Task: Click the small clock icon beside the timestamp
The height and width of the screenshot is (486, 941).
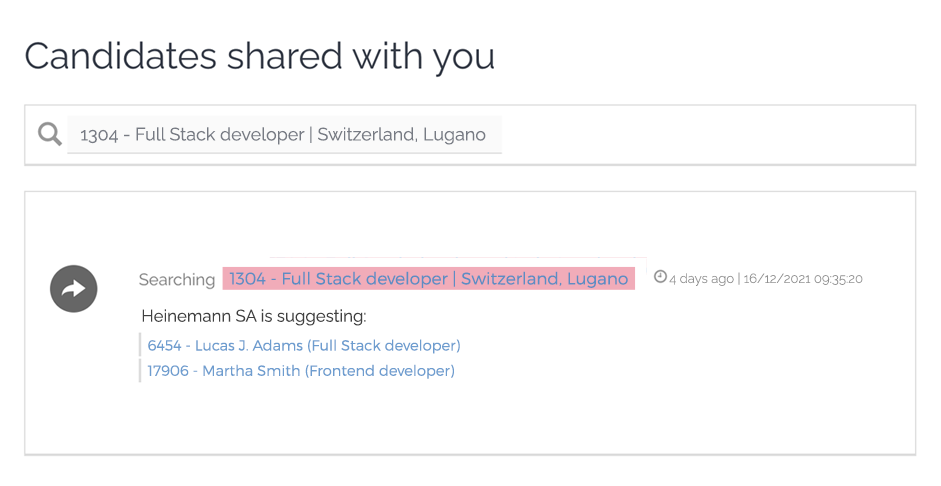Action: [660, 277]
